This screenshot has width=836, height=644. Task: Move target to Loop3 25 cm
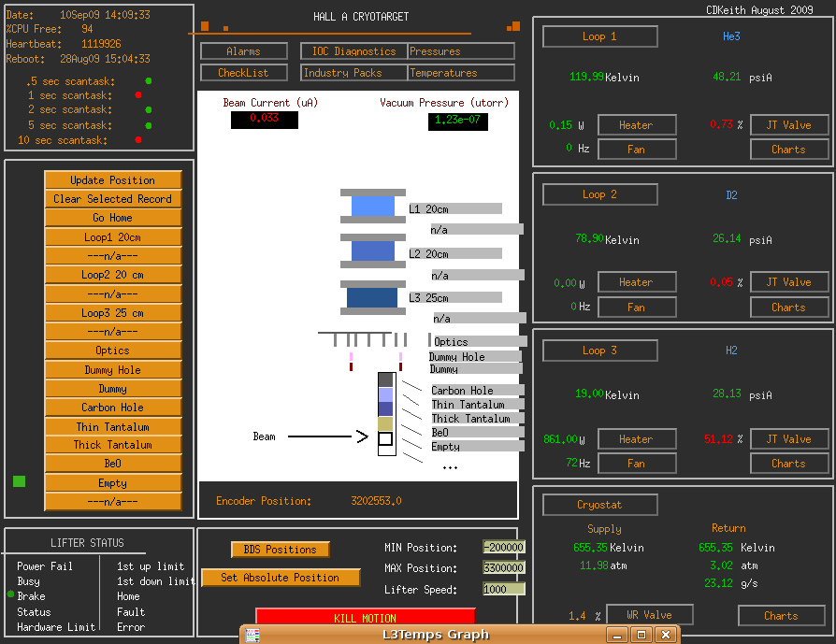113,313
